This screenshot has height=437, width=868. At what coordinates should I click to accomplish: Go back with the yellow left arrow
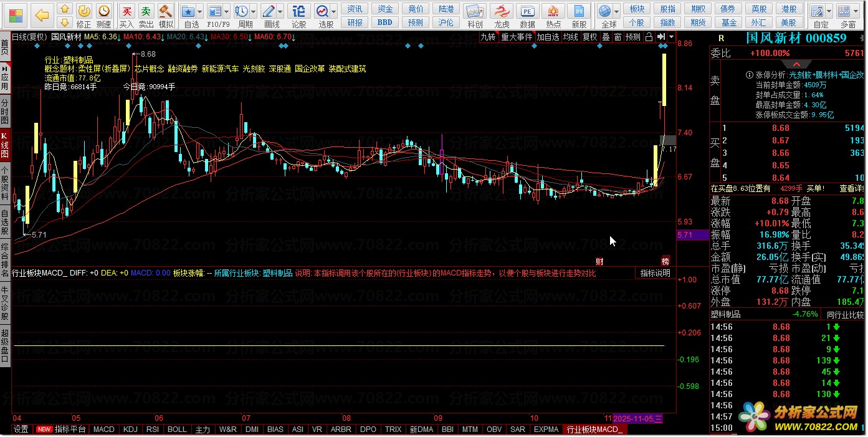tap(42, 15)
